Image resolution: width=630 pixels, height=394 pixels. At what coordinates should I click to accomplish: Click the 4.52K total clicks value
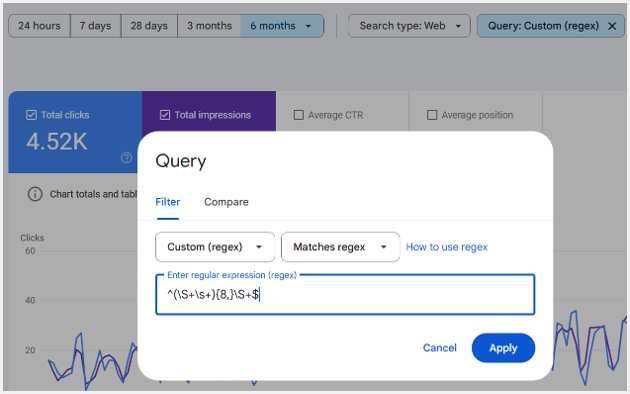tap(57, 142)
